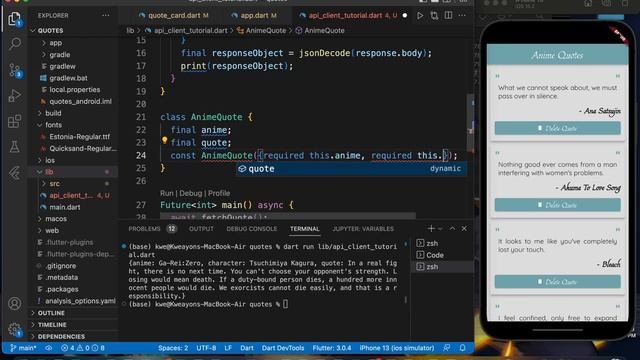Maximize the terminal panel with caret
Screen dimensions: 640x360
[x=452, y=229]
